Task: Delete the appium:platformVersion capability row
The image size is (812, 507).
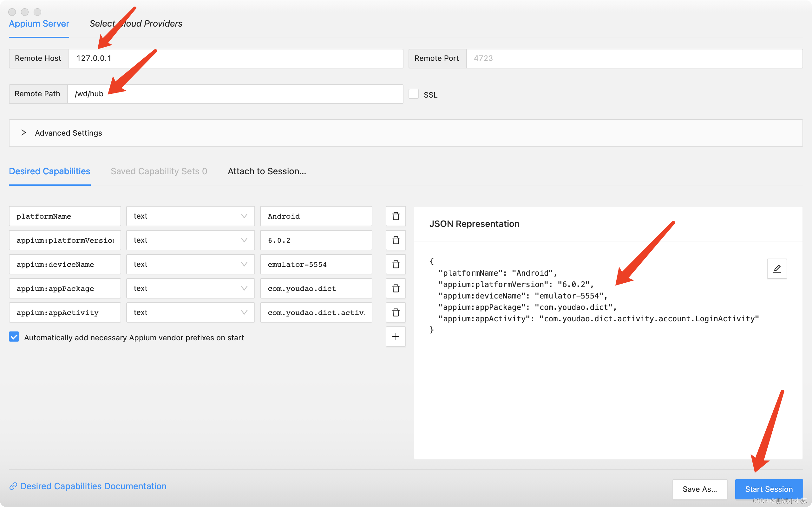Action: click(x=396, y=241)
